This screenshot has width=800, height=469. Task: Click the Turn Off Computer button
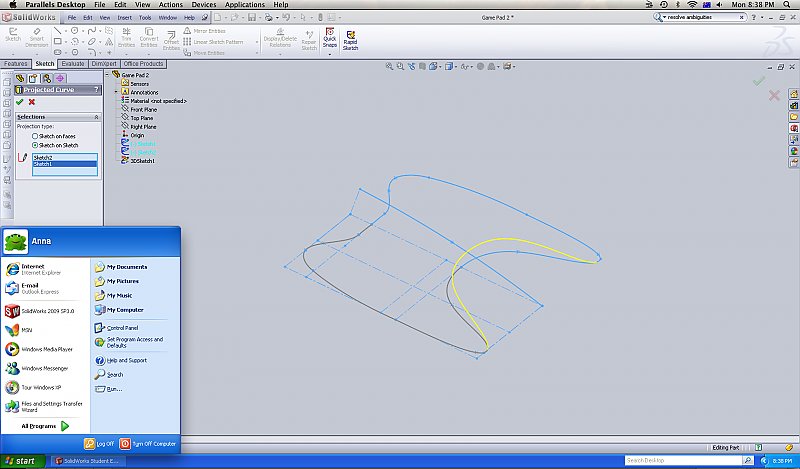coord(148,443)
